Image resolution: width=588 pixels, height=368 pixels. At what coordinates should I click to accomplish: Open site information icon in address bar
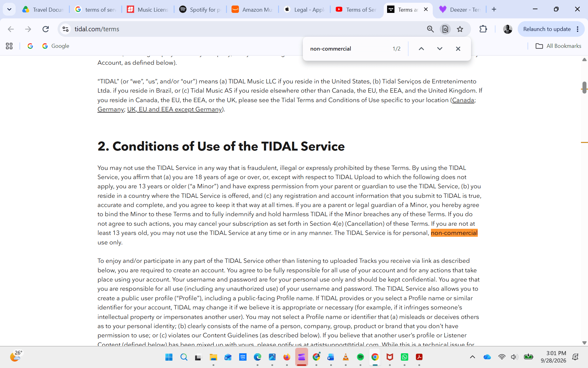pyautogui.click(x=66, y=29)
